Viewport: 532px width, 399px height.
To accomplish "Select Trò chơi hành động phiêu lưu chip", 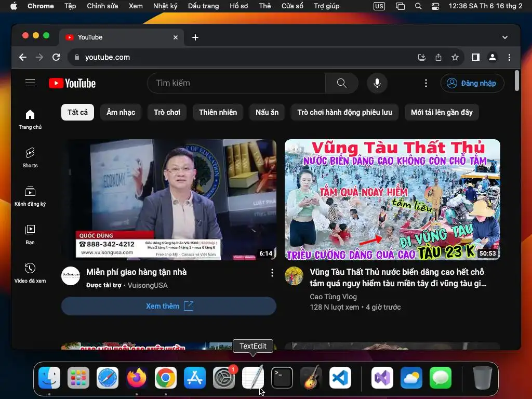I will [345, 112].
